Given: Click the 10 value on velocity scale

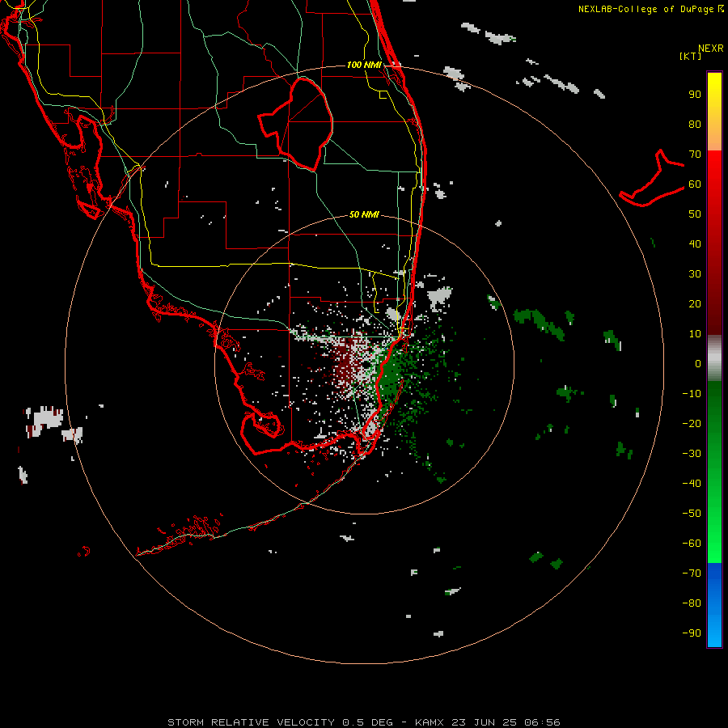Looking at the screenshot, I should (x=695, y=334).
